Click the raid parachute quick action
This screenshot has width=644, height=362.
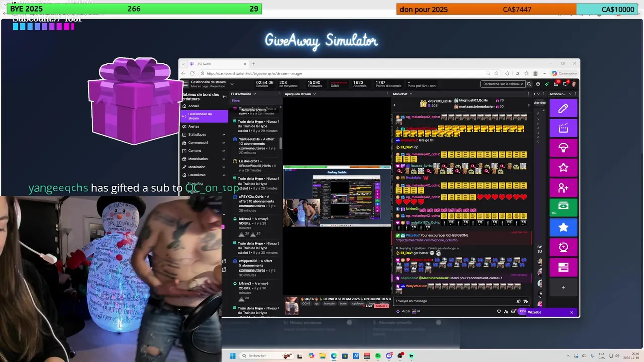coord(563,148)
